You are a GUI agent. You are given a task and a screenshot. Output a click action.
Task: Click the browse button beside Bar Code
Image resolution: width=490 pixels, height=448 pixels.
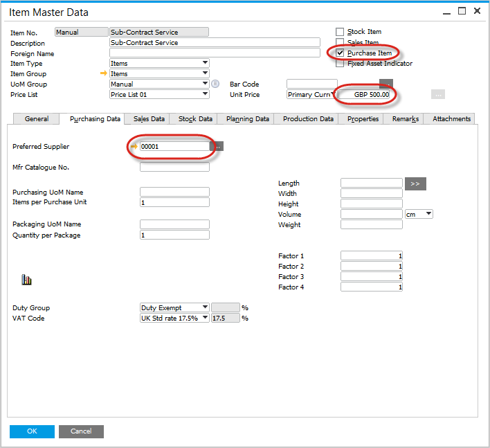386,84
